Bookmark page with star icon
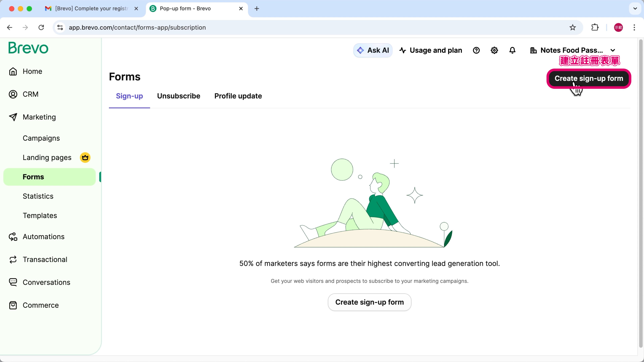The image size is (644, 362). (x=573, y=27)
